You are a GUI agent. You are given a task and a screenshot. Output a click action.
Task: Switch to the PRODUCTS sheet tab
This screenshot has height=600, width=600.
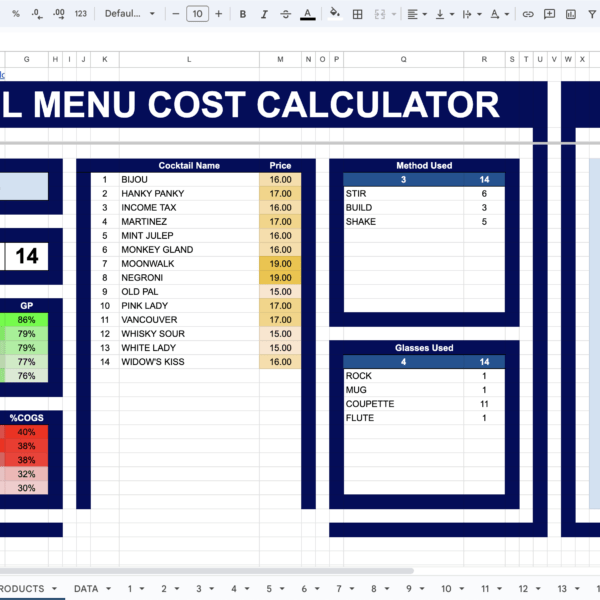(x=22, y=589)
